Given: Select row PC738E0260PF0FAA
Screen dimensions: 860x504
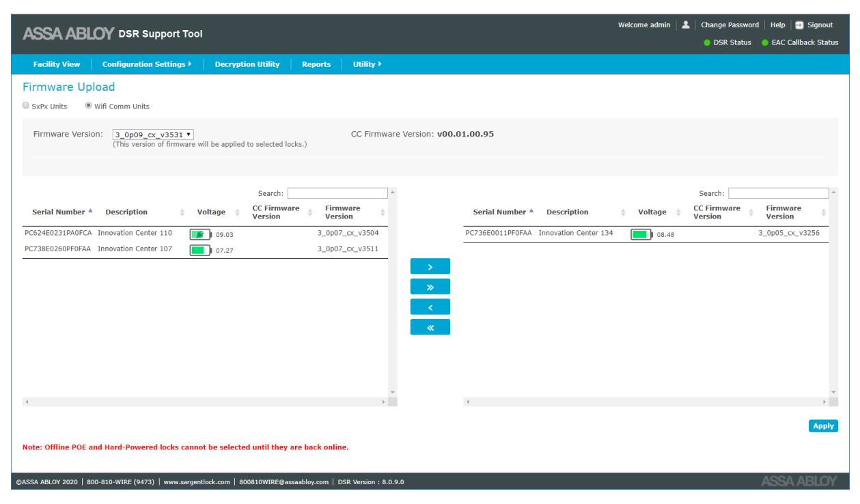Looking at the screenshot, I should 205,250.
